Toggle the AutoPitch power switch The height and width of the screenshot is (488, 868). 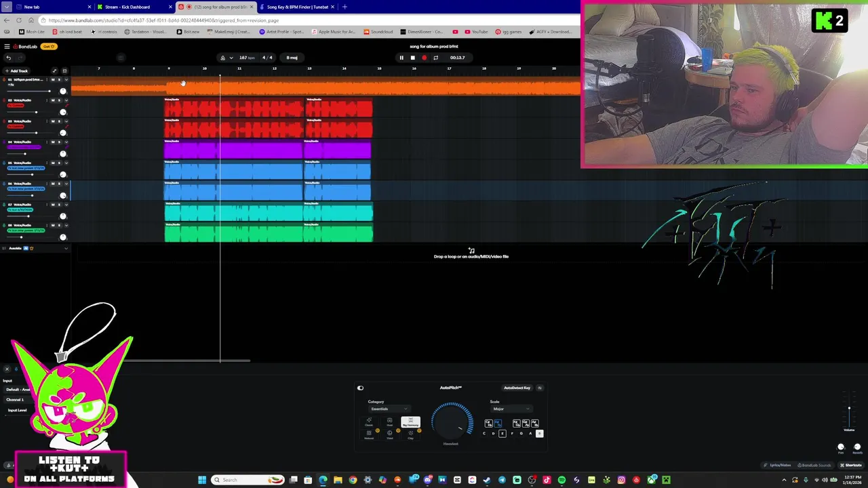pos(360,388)
